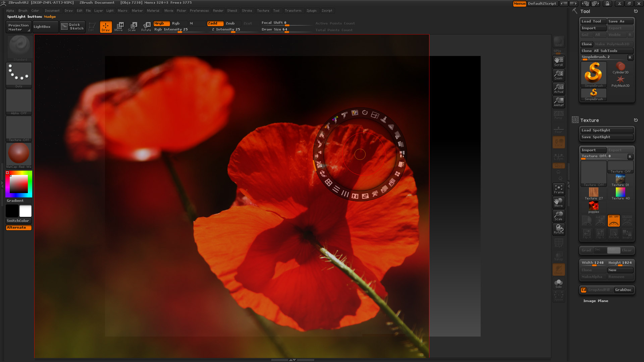Toggle the Mrgb mode button
This screenshot has width=644, height=362.
click(x=161, y=23)
